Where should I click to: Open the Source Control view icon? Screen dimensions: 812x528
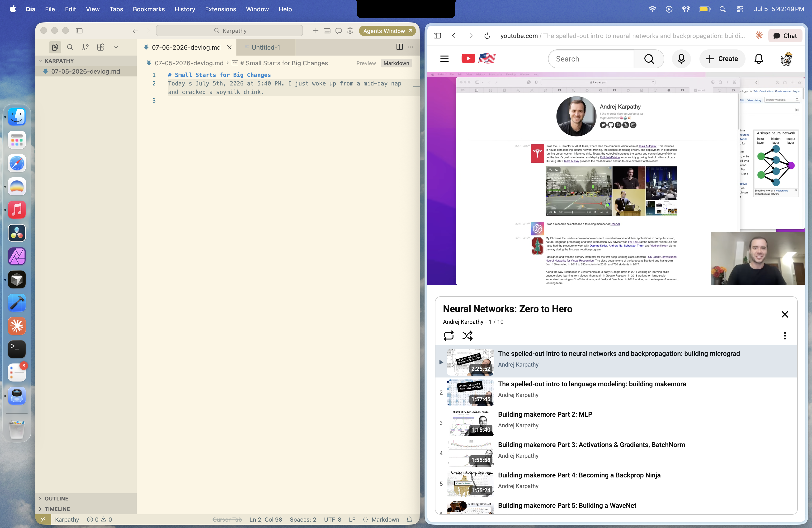85,47
